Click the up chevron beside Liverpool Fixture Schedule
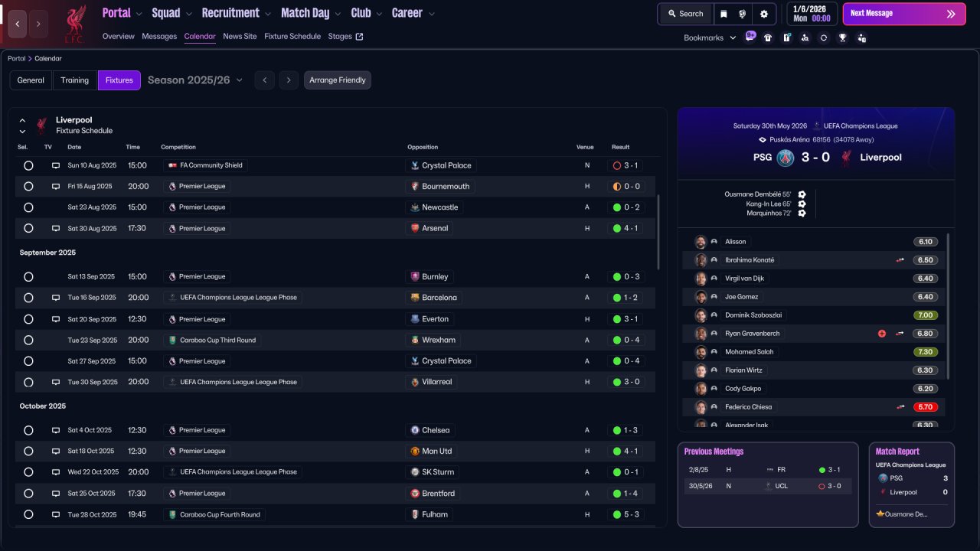The height and width of the screenshot is (551, 980). click(x=22, y=120)
